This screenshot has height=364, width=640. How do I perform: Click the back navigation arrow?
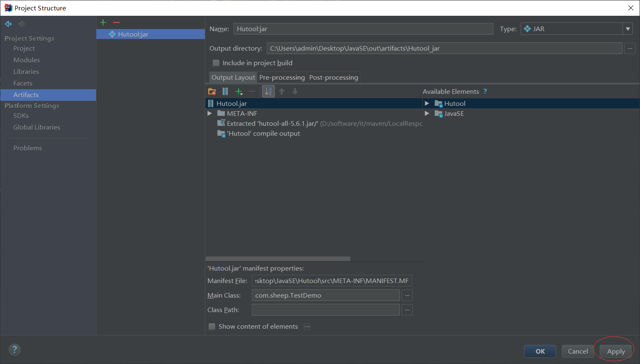coord(8,24)
